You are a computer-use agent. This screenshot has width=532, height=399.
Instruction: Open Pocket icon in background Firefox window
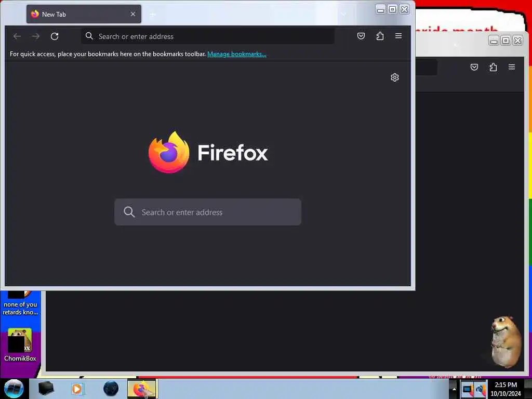(474, 67)
